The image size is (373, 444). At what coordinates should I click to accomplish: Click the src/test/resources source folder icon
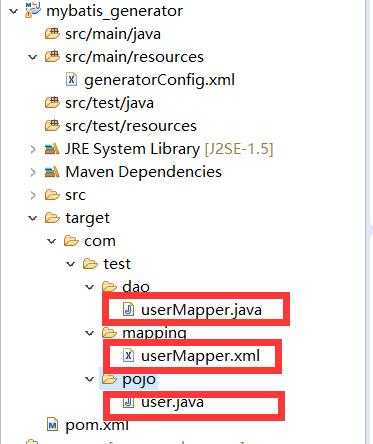pos(52,126)
